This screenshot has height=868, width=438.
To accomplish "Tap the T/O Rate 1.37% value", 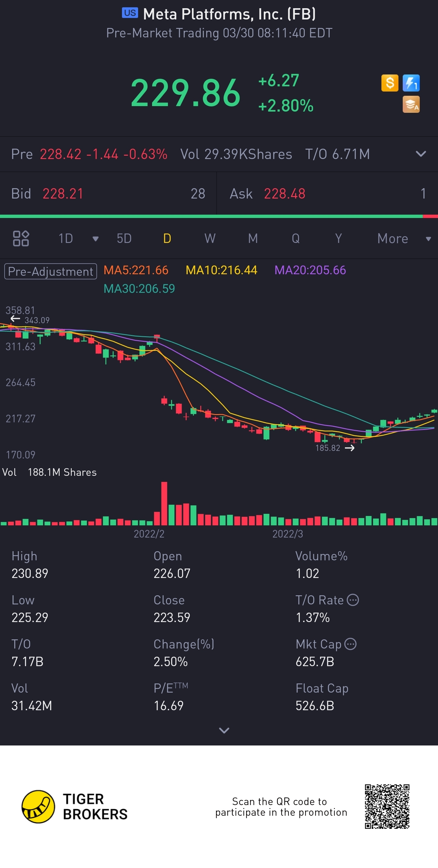I will (x=313, y=618).
